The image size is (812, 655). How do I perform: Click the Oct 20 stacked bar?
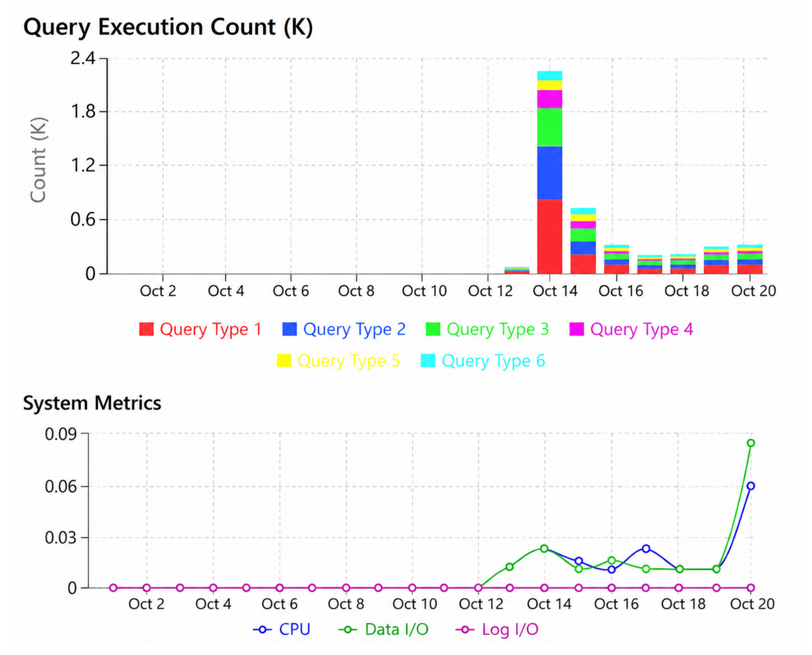[x=750, y=259]
